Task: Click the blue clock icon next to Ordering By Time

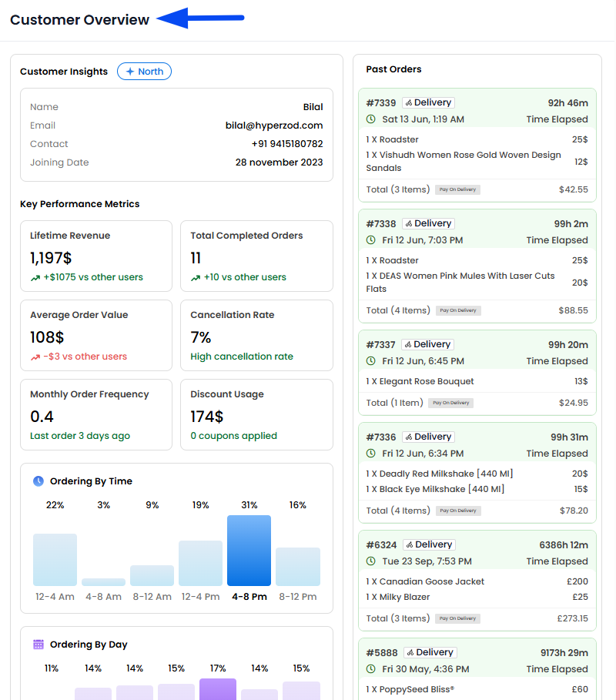Action: tap(38, 481)
